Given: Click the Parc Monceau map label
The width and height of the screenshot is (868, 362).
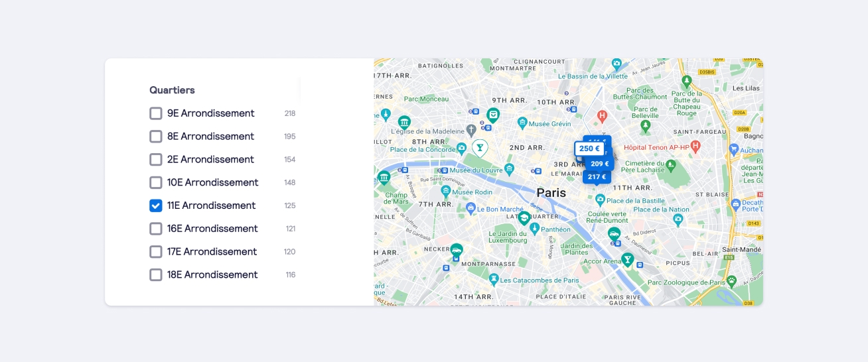Looking at the screenshot, I should [x=426, y=99].
